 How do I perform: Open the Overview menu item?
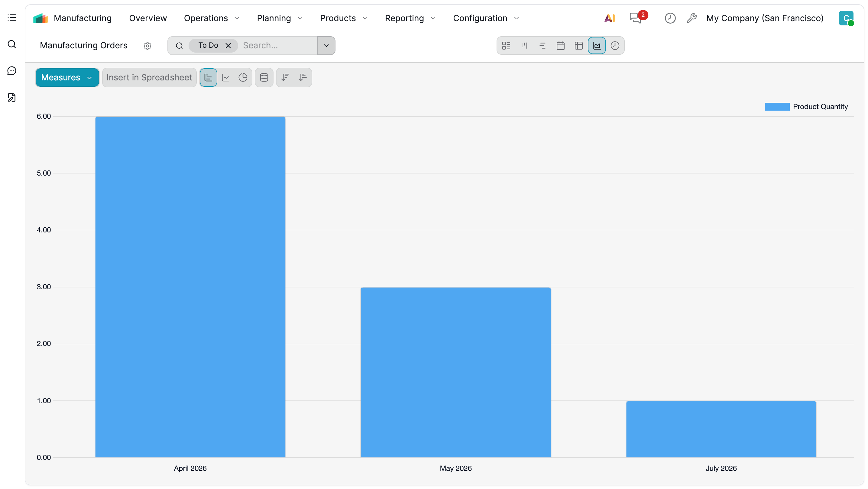(148, 18)
